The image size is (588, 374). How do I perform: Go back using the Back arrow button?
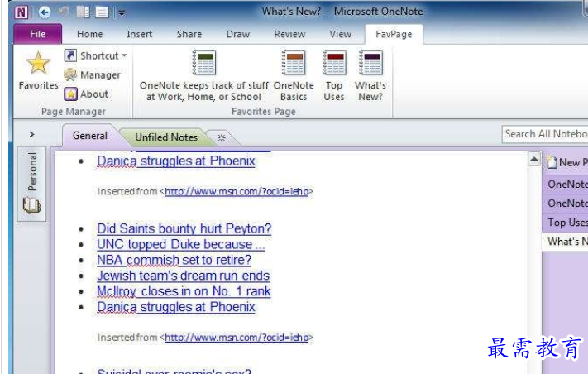(x=45, y=12)
